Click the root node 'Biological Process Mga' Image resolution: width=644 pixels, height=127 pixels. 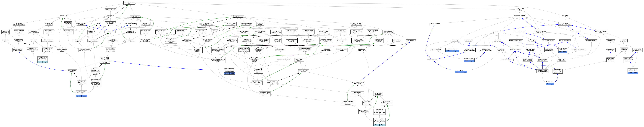129,3
